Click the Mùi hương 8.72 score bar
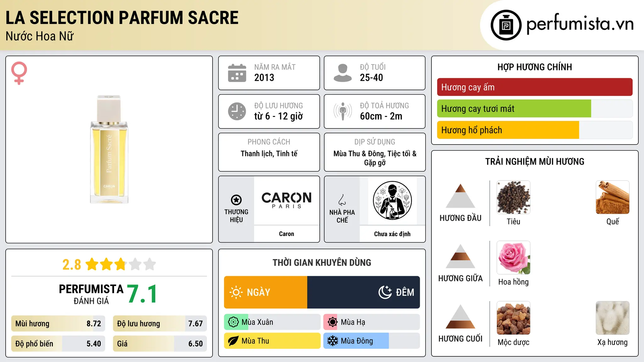This screenshot has width=644, height=362. [58, 323]
